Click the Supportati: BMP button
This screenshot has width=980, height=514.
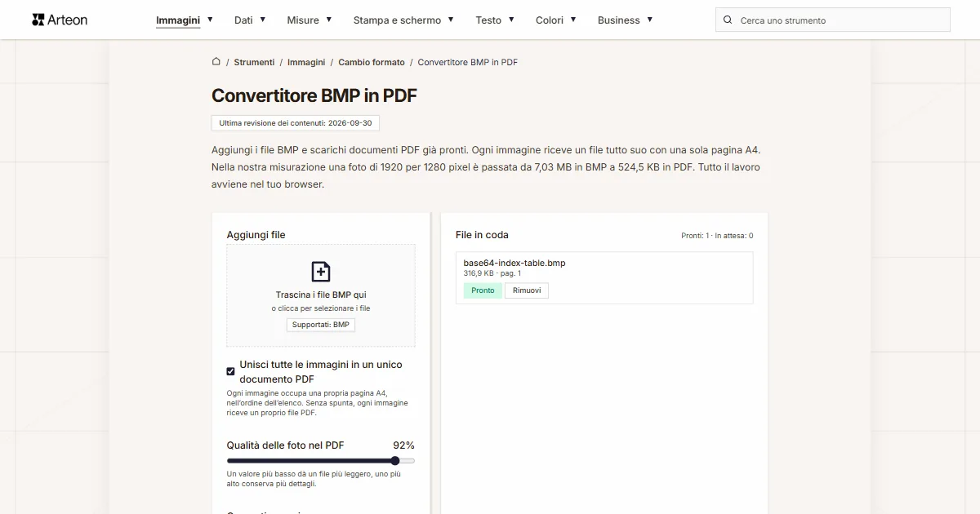click(x=321, y=325)
